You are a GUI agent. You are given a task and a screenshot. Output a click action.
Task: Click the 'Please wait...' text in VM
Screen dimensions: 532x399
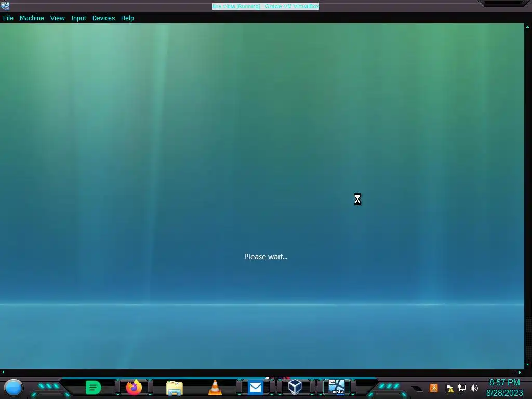click(265, 257)
